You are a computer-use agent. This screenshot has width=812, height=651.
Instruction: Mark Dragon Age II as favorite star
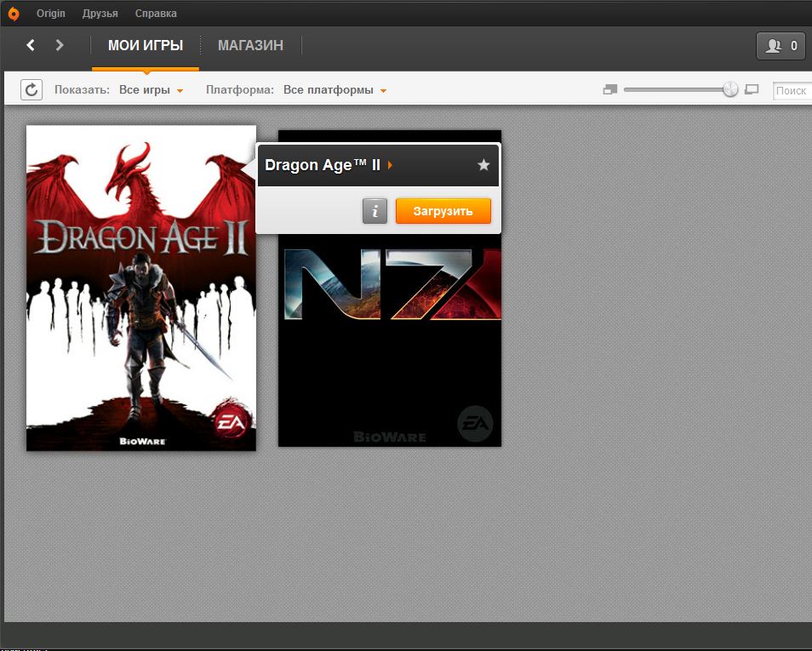click(x=483, y=165)
